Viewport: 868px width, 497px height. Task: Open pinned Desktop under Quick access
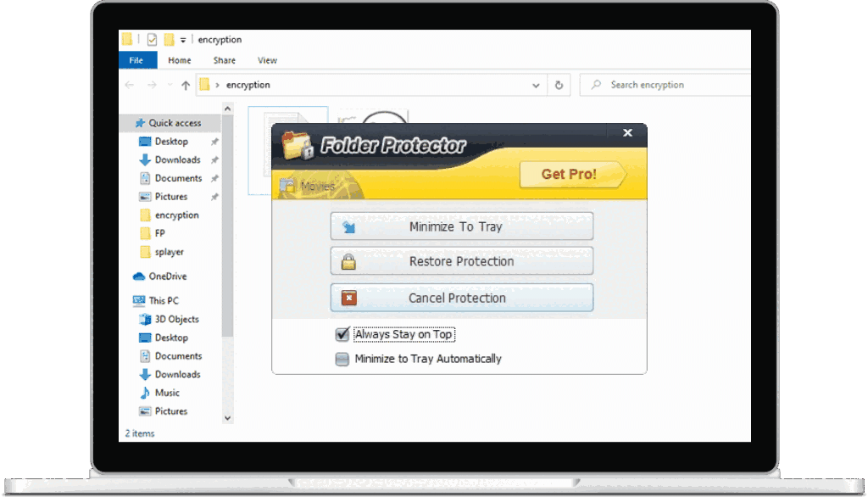tap(171, 142)
